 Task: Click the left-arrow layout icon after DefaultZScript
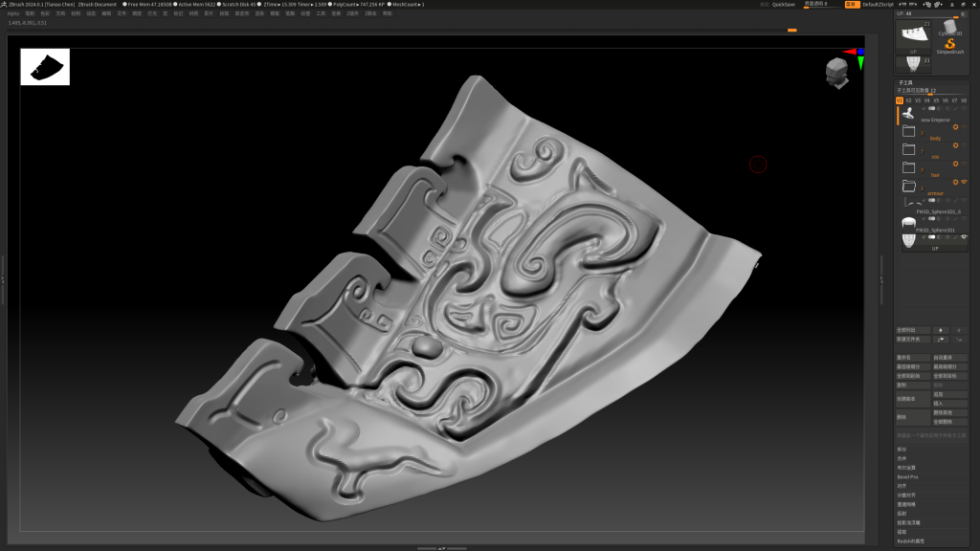(x=902, y=5)
